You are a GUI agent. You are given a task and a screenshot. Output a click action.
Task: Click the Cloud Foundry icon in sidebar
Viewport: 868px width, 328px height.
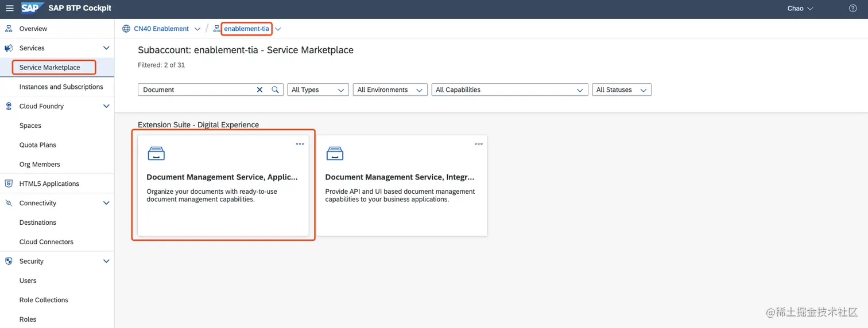[9, 106]
